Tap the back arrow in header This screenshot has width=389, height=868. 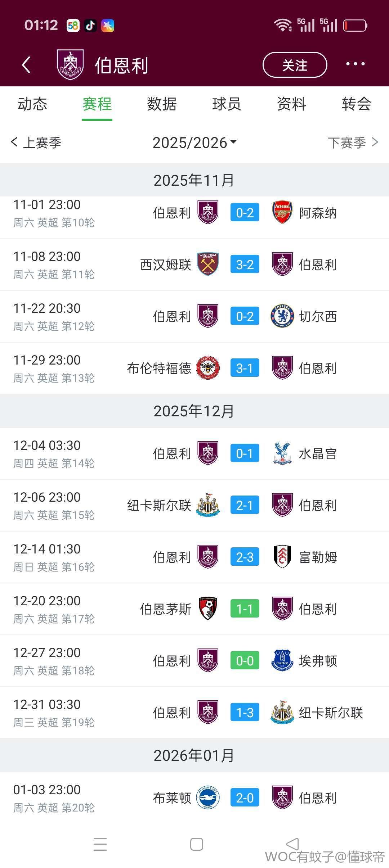click(26, 65)
